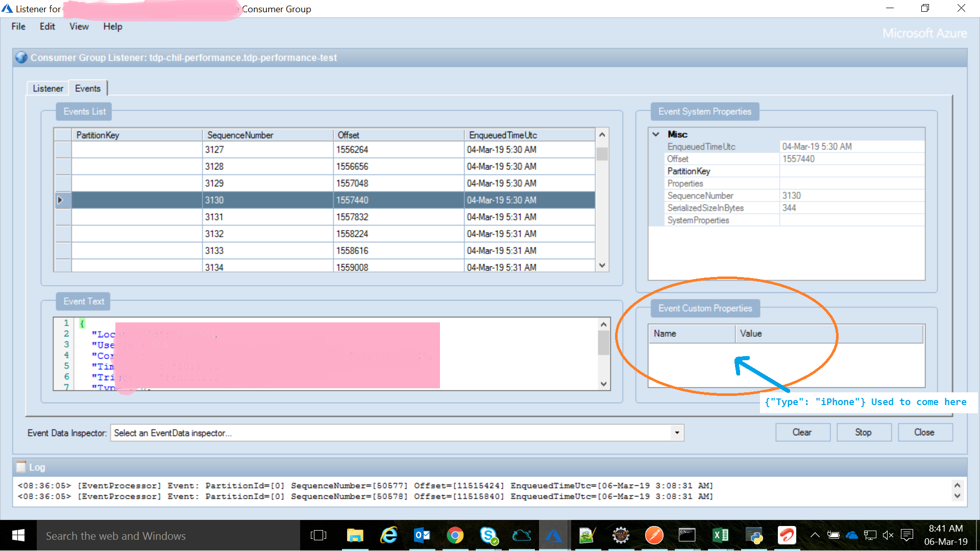Click the muted volume tray icon
980x551 pixels.
[x=889, y=535]
